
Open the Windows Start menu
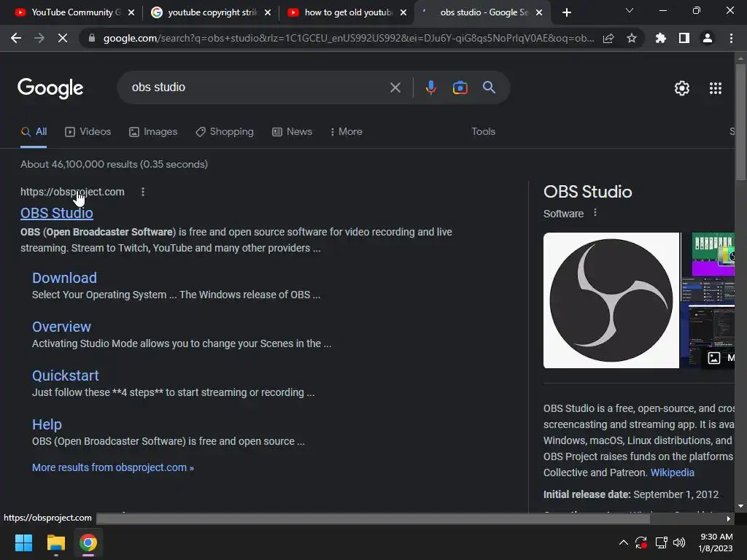23,542
